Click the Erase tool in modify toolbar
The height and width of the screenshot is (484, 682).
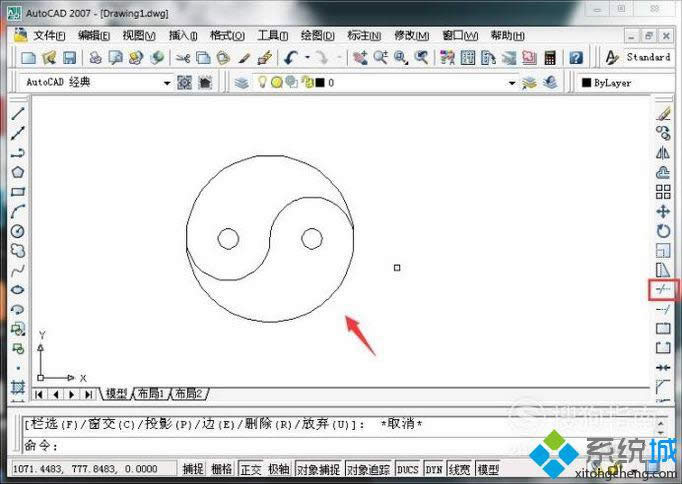[662, 113]
